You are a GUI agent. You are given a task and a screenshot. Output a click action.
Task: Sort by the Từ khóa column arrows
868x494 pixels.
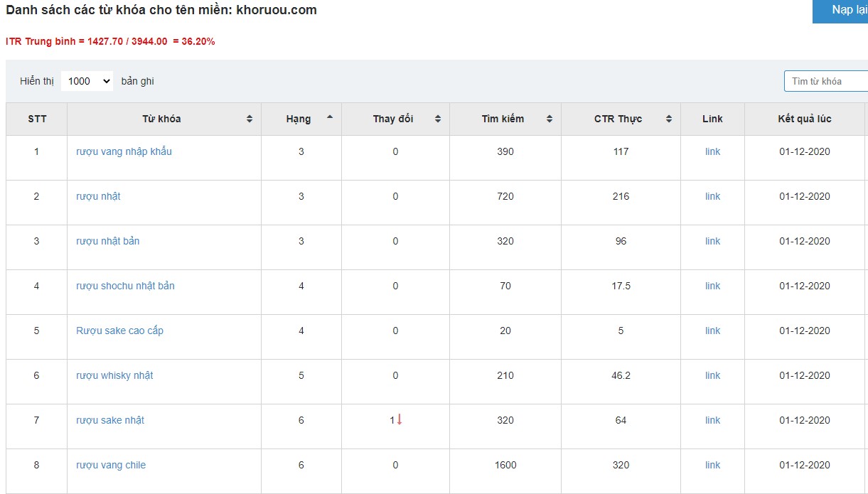[x=250, y=119]
